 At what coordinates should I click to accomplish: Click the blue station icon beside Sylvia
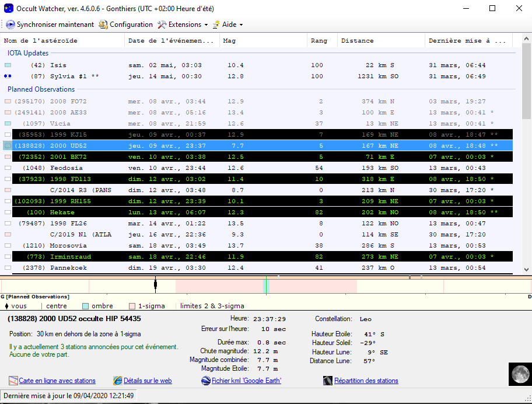coord(8,76)
